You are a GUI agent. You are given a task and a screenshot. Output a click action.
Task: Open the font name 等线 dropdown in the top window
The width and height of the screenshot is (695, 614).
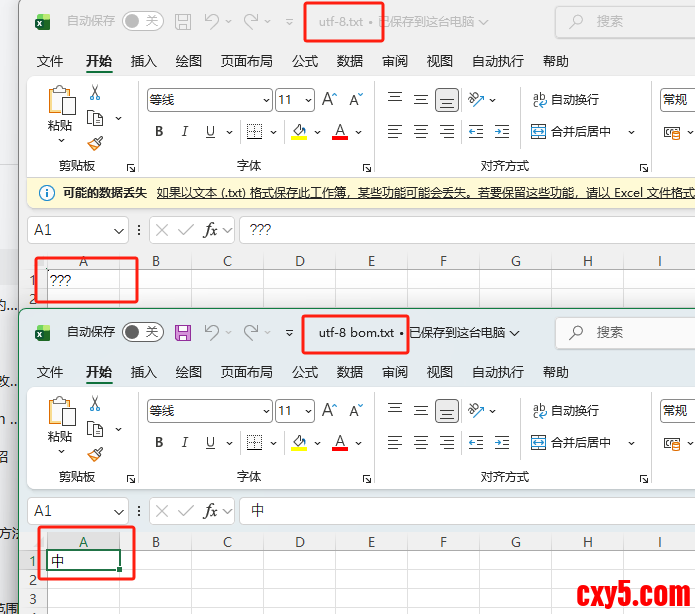click(266, 100)
